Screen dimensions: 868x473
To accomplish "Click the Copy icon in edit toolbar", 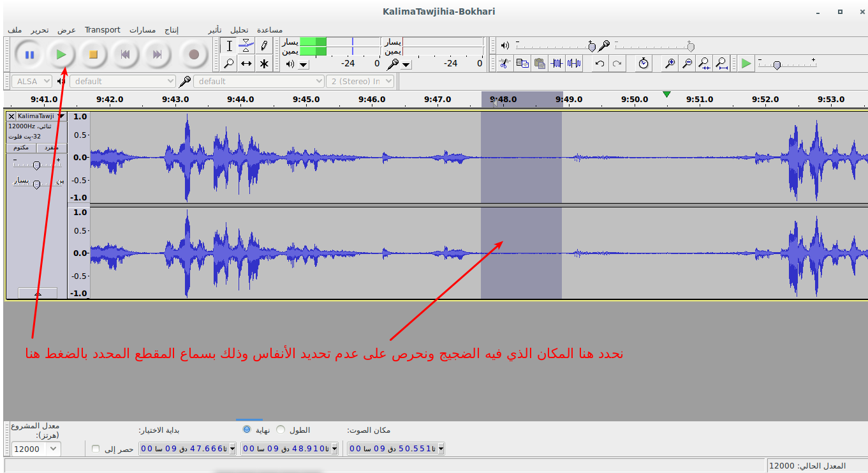I will click(522, 63).
